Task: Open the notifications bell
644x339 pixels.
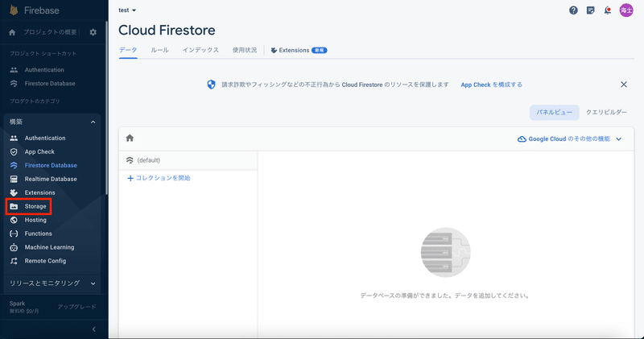Action: click(x=608, y=10)
